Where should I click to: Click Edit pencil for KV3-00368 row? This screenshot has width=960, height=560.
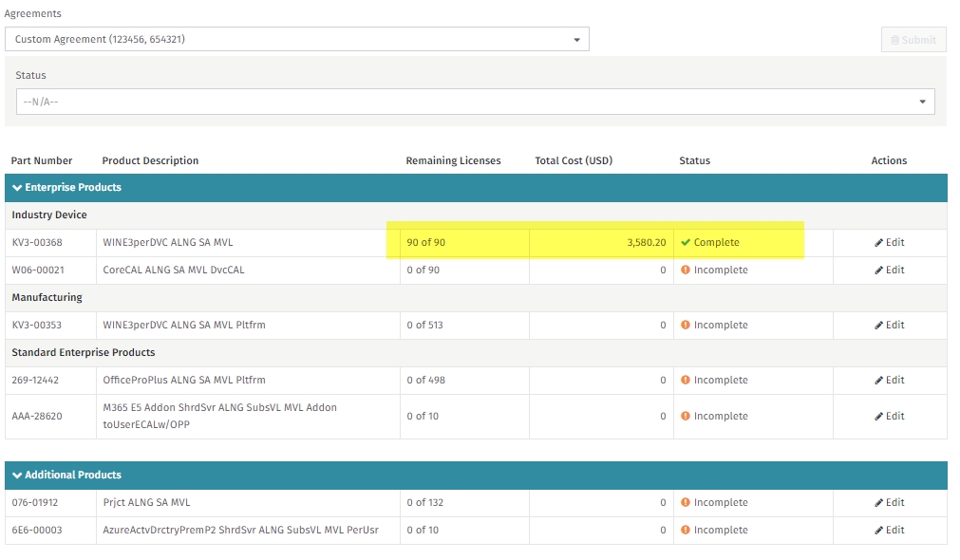pos(889,242)
